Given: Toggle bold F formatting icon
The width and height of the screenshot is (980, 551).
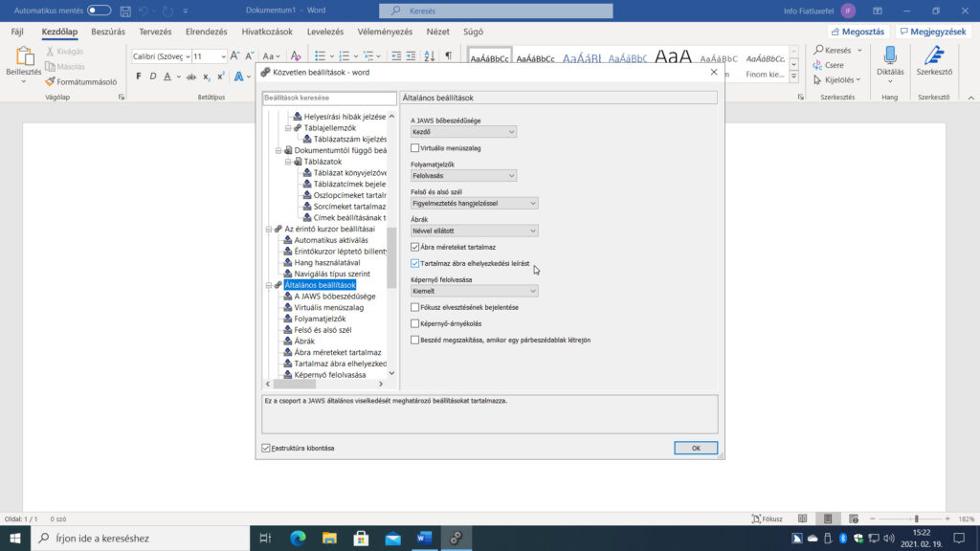Looking at the screenshot, I should point(138,77).
